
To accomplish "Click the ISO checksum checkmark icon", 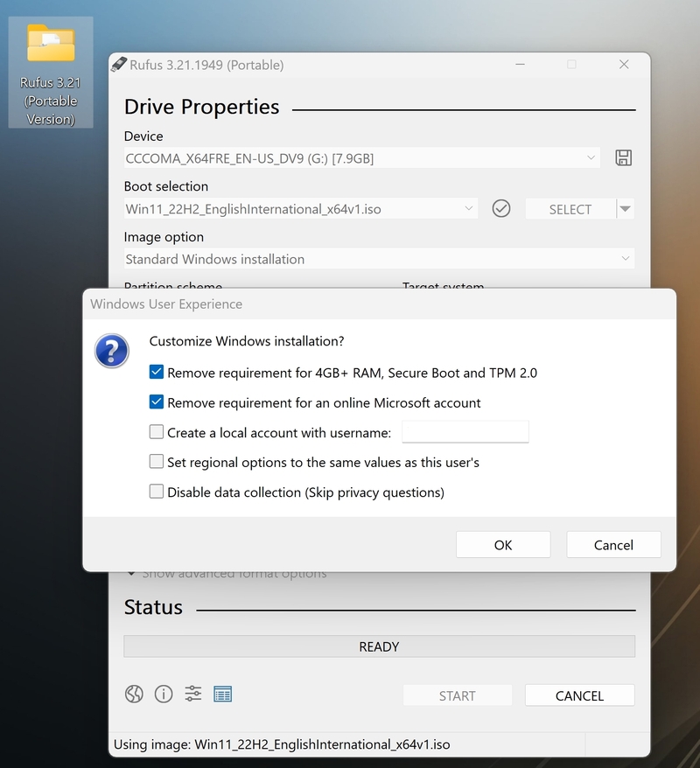I will point(501,209).
